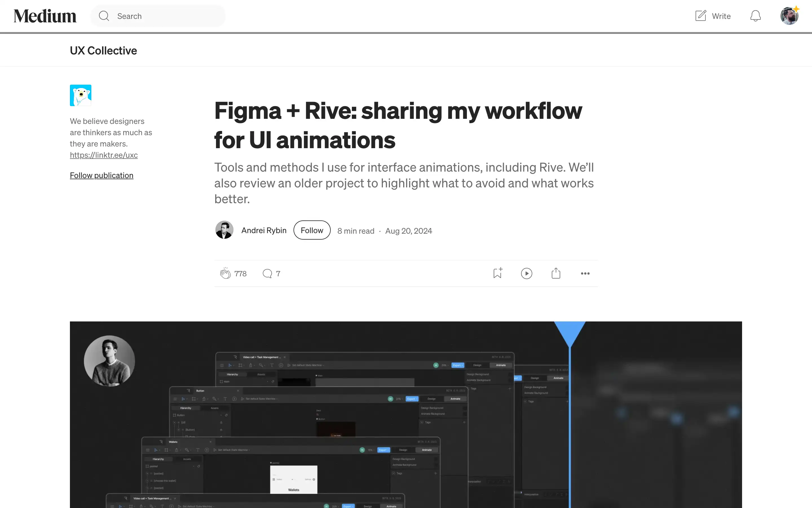Play the article audio listen button

pos(526,273)
